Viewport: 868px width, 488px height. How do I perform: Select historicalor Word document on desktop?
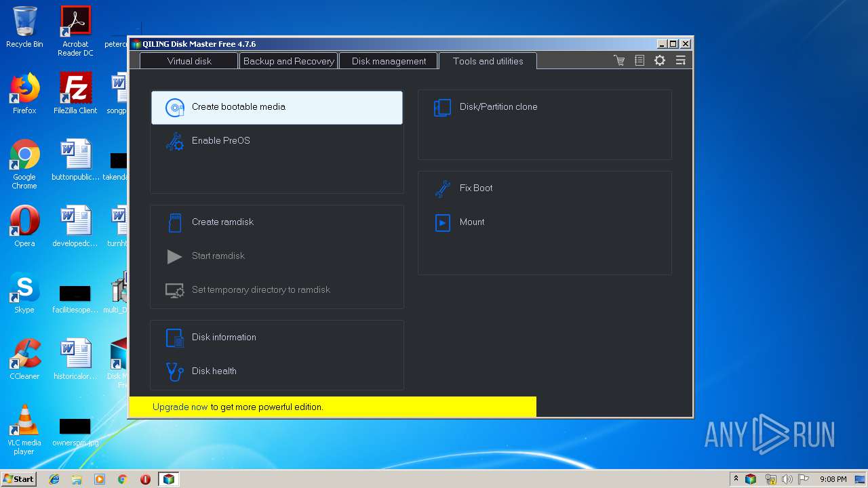tap(75, 359)
